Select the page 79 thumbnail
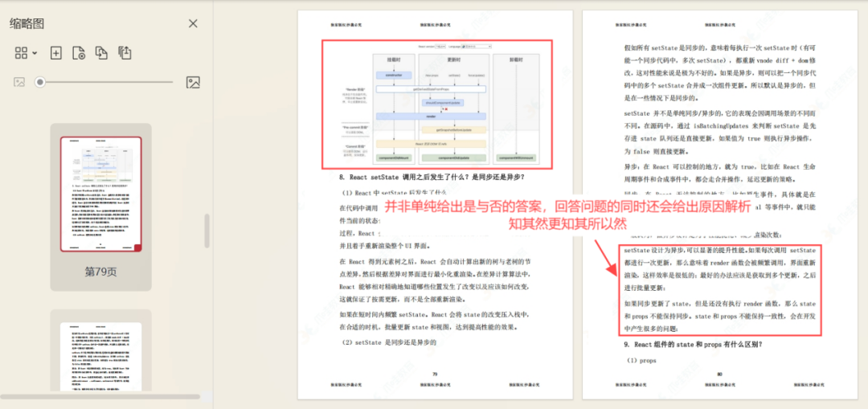The image size is (868, 409). [x=100, y=194]
